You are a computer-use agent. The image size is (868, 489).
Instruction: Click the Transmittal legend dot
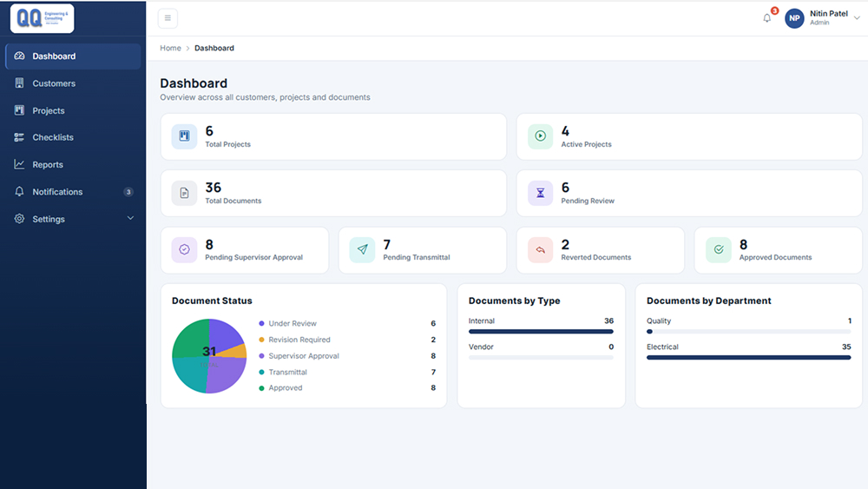(261, 372)
